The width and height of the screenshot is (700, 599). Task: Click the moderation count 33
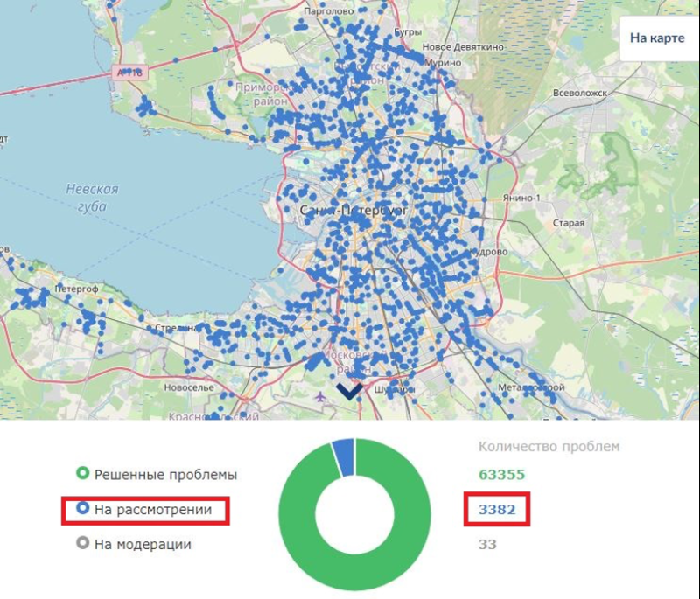pos(486,544)
